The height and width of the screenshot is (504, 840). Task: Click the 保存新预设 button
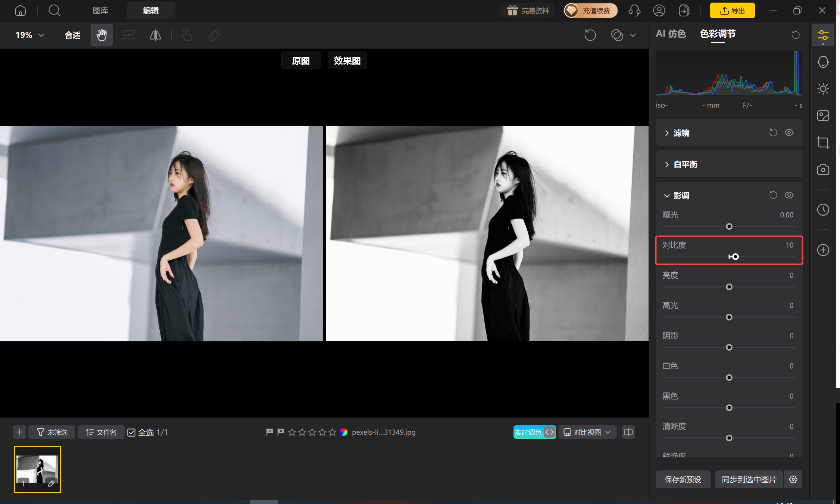coord(683,479)
